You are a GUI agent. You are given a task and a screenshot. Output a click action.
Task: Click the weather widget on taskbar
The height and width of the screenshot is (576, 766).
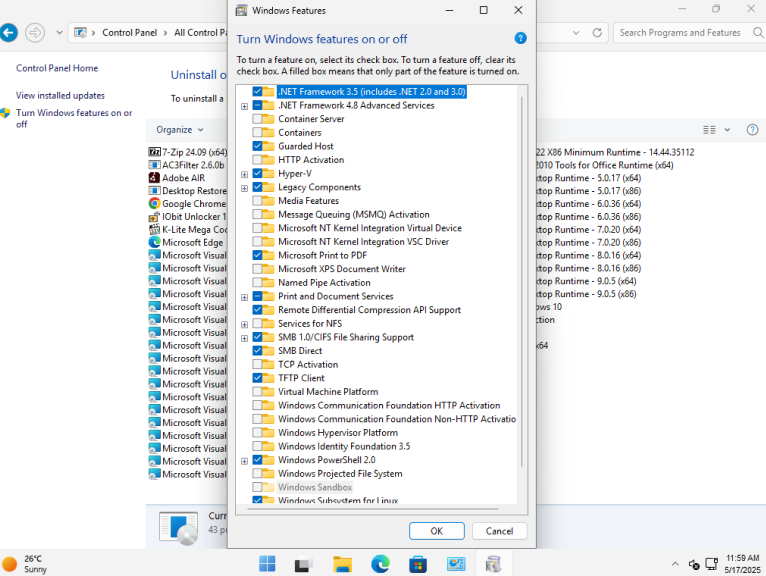coord(24,564)
